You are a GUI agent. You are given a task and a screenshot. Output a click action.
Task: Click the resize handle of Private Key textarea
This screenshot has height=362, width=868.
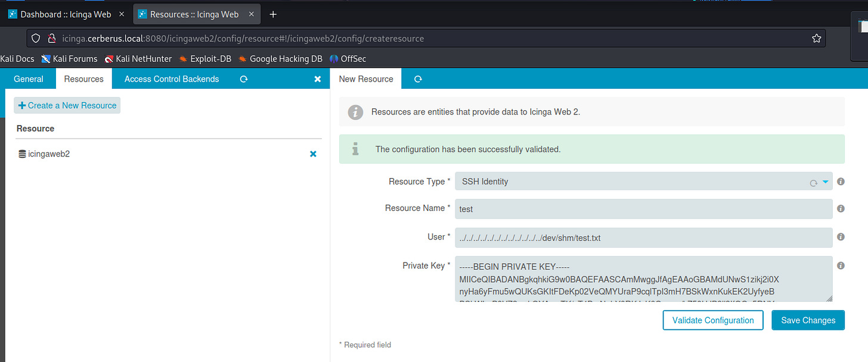pyautogui.click(x=829, y=298)
